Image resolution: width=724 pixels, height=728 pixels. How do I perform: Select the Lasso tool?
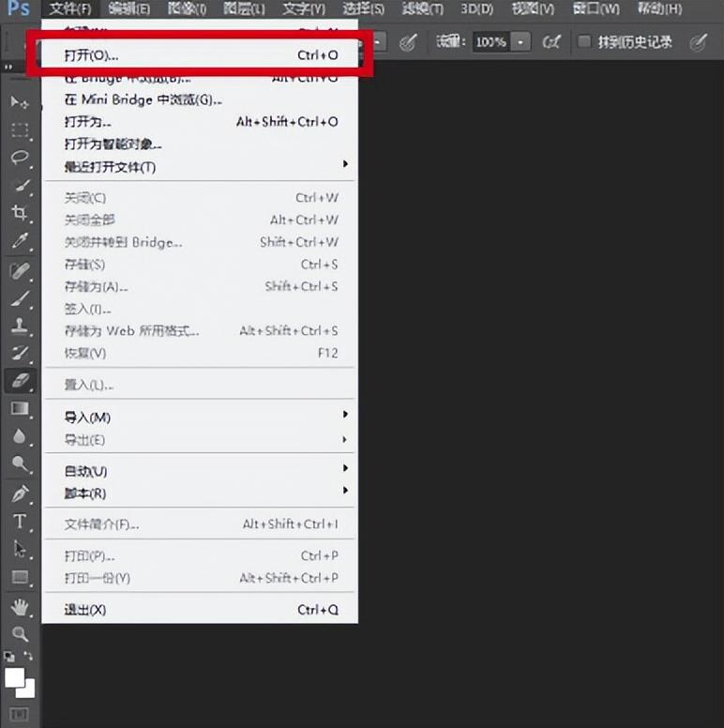(x=20, y=158)
